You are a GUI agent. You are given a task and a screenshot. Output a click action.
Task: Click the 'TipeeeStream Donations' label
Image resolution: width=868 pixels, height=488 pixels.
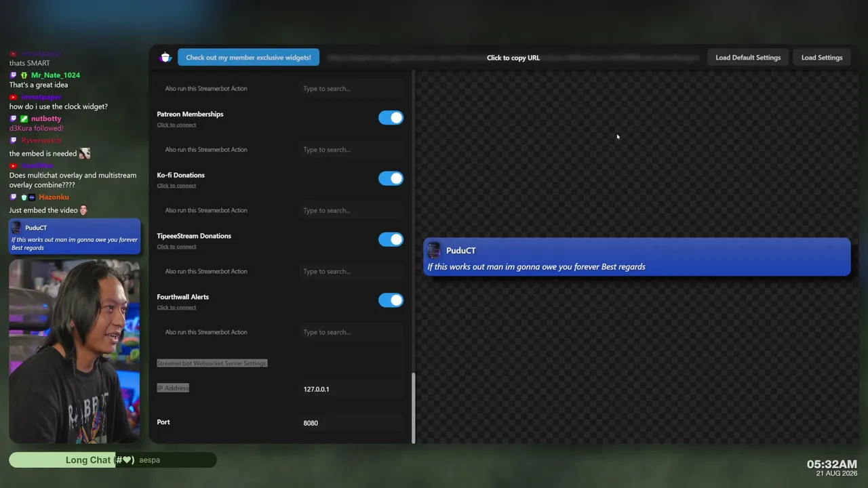coord(194,236)
